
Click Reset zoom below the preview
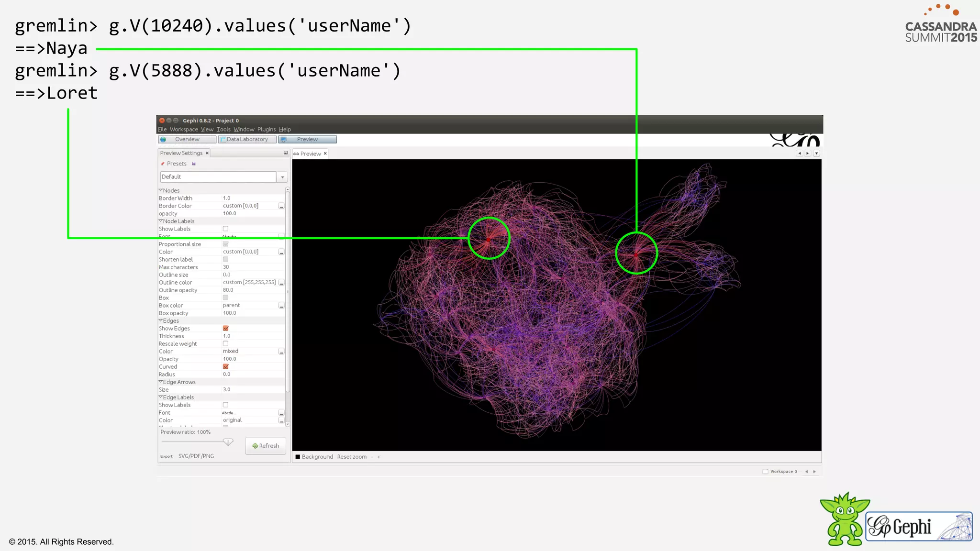tap(352, 457)
